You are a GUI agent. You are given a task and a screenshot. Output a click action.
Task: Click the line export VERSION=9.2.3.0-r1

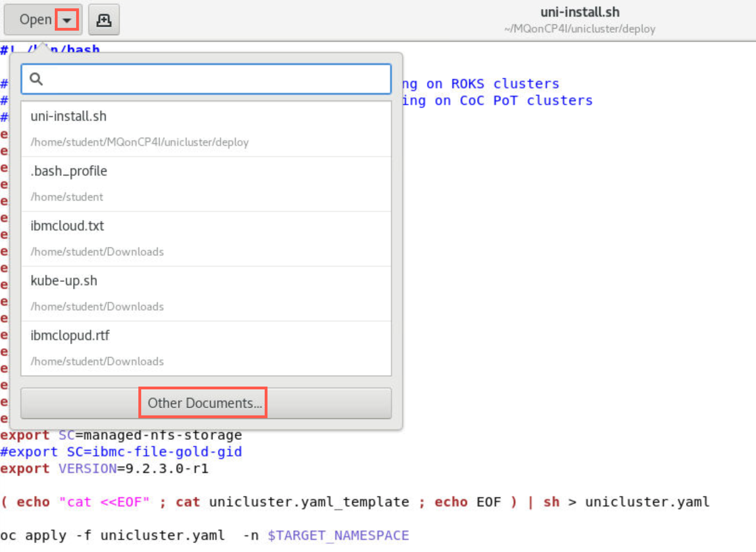click(x=104, y=468)
